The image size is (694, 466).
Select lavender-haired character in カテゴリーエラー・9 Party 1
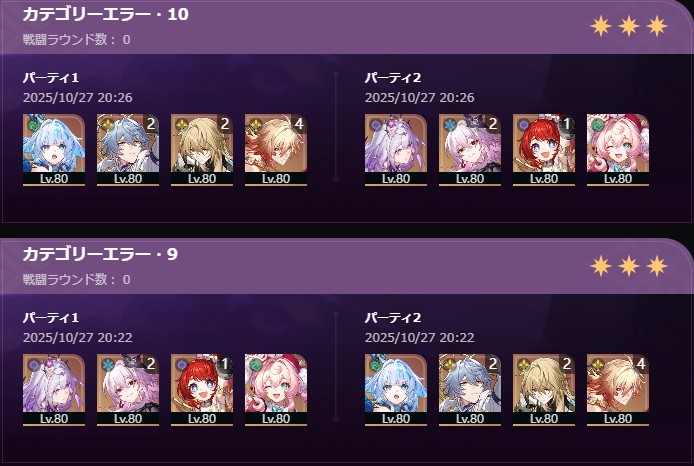coord(54,389)
